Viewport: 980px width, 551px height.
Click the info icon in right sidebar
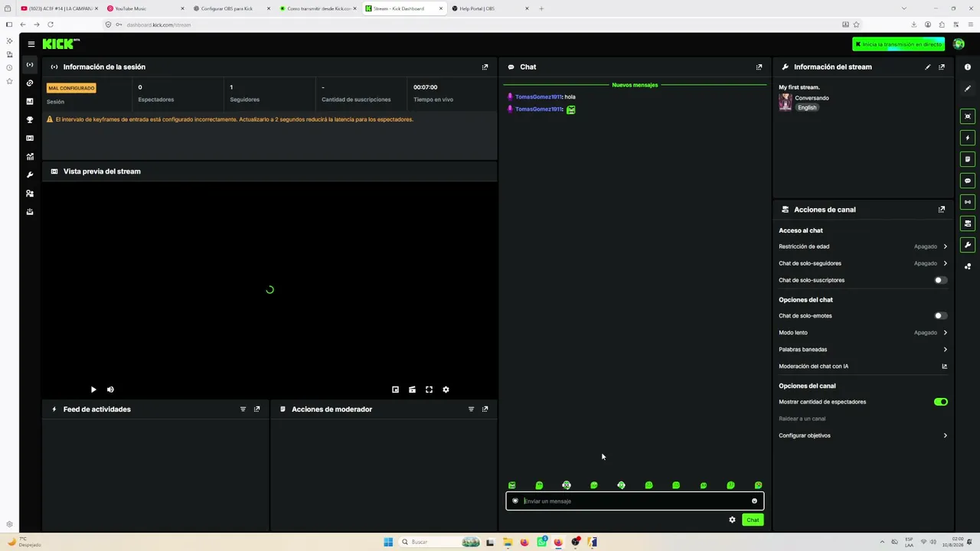click(968, 67)
